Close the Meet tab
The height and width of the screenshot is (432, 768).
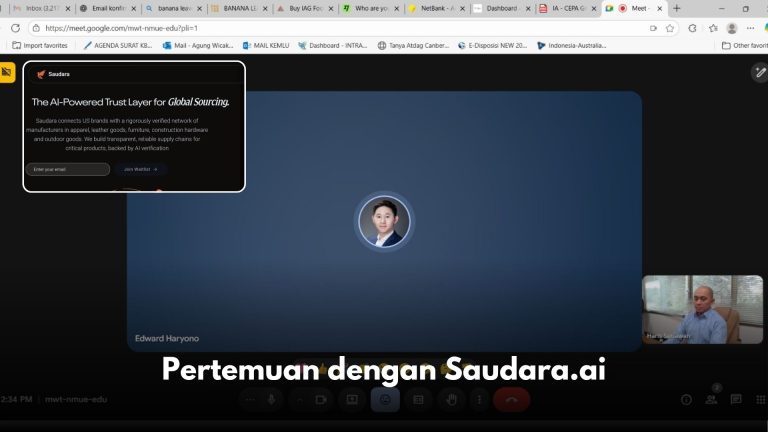pyautogui.click(x=659, y=8)
